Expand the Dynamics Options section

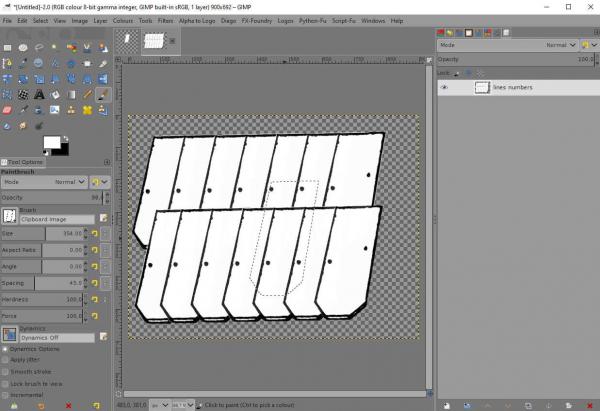(x=5, y=348)
